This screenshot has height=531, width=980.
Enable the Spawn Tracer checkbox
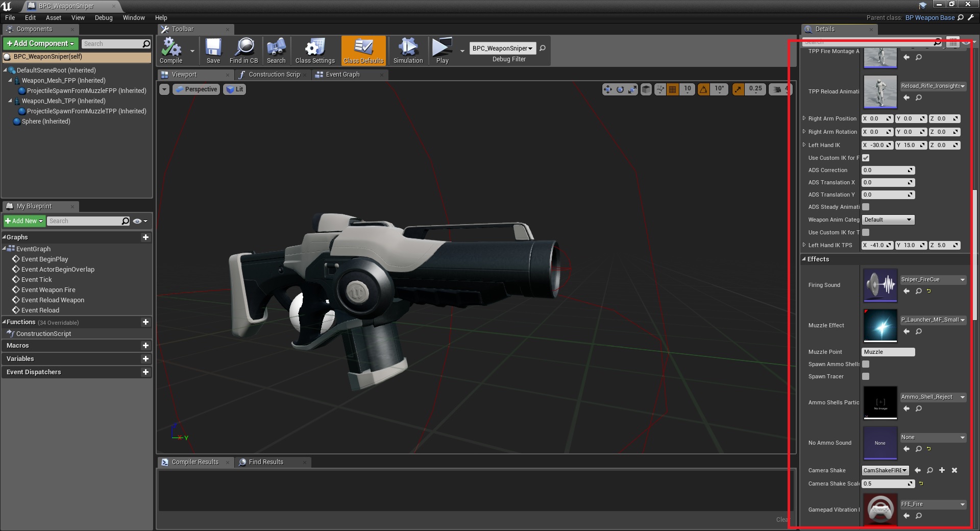pyautogui.click(x=866, y=376)
